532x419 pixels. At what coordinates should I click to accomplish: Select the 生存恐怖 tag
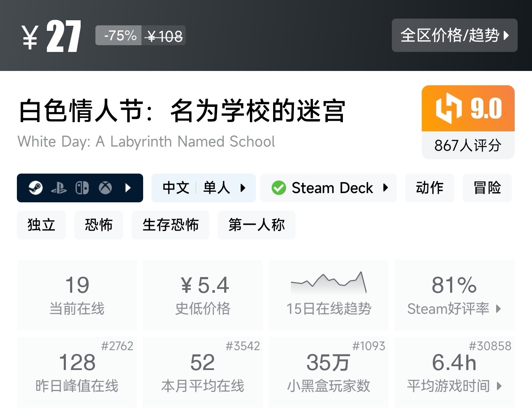(171, 225)
